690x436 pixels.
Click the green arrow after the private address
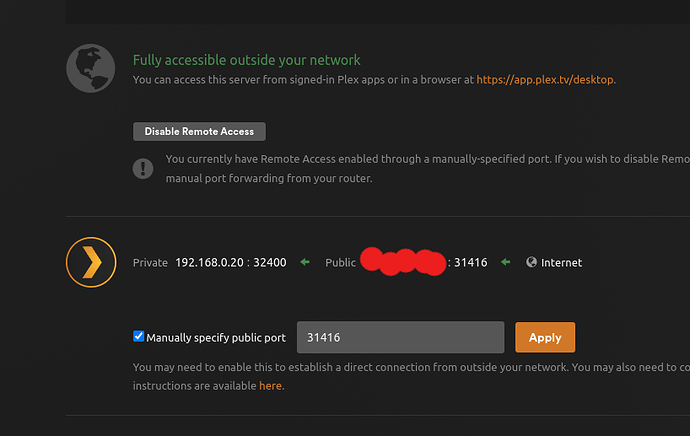(x=304, y=263)
